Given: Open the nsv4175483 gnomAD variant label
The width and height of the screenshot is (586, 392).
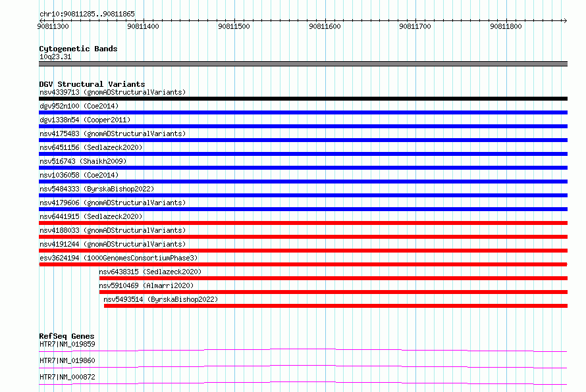Looking at the screenshot, I should 113,134.
